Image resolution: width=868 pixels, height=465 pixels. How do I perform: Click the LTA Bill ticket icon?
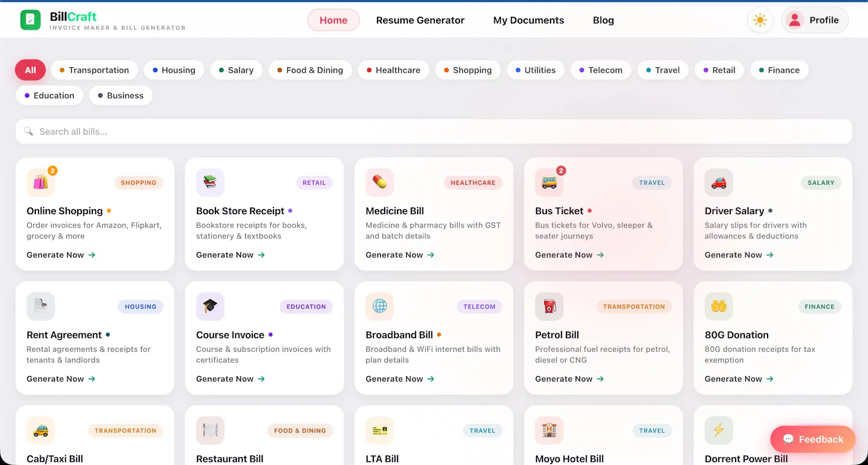[x=380, y=431]
